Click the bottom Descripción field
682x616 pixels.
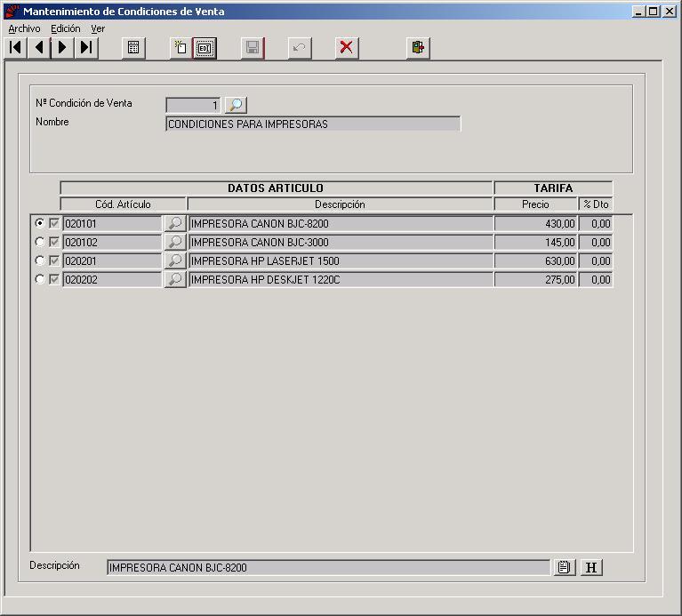(x=328, y=568)
